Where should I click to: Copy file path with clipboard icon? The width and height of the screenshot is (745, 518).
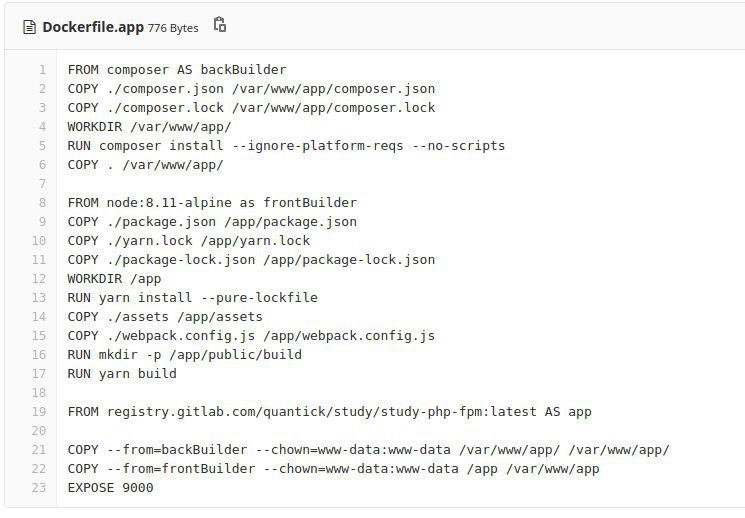pos(220,24)
